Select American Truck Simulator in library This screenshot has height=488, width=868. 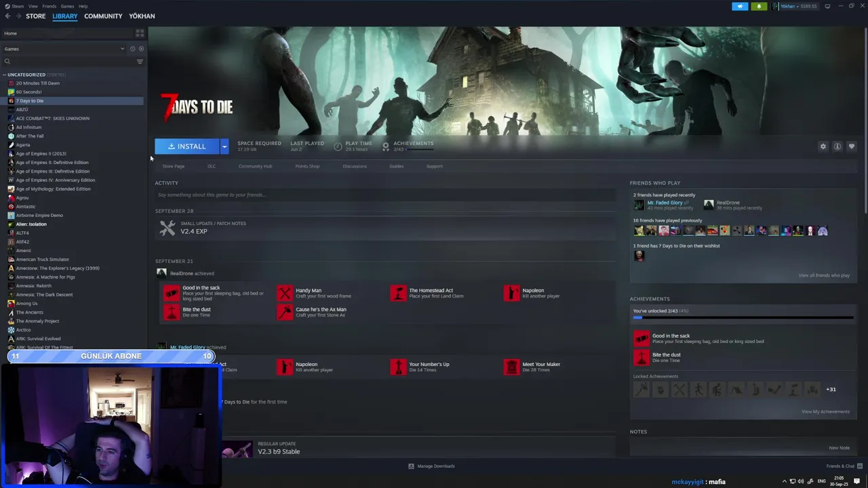(42, 260)
